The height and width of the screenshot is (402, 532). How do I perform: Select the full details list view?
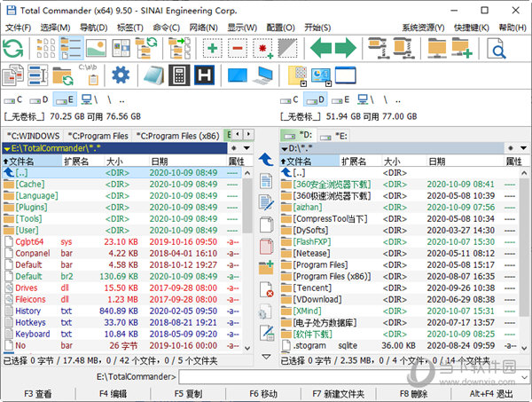71,48
